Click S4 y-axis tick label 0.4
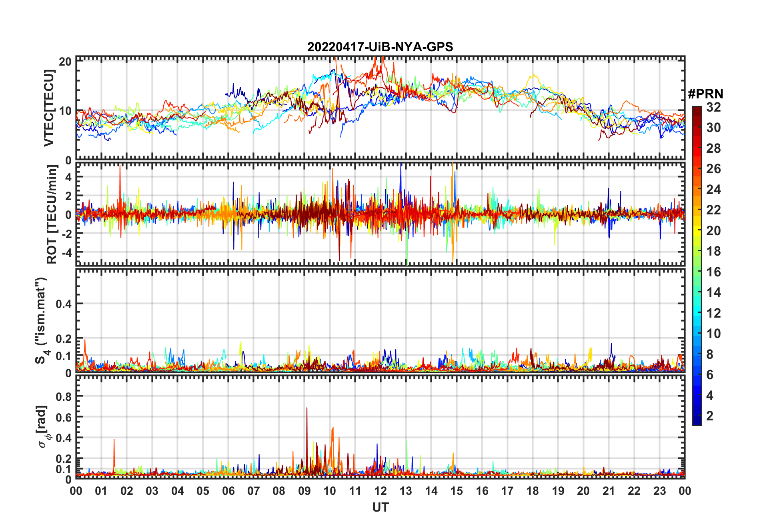Viewport: 761px width, 532px height. point(64,304)
